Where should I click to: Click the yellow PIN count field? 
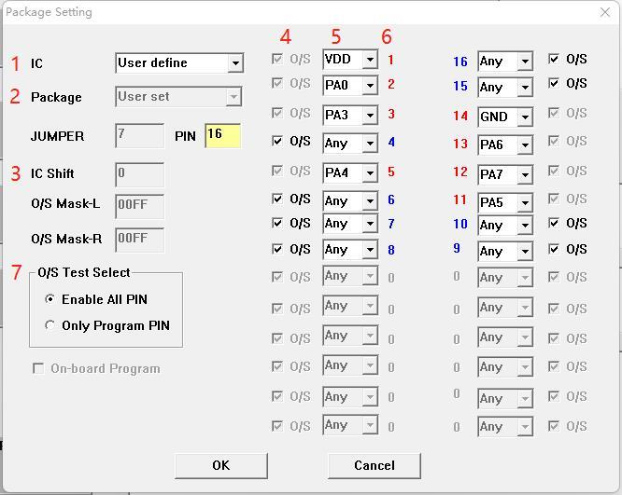pos(223,135)
